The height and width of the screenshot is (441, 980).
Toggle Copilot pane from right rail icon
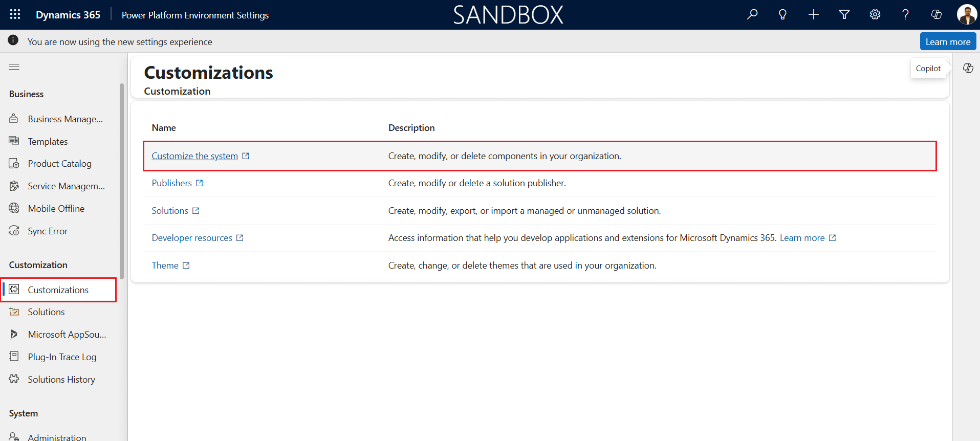tap(968, 69)
